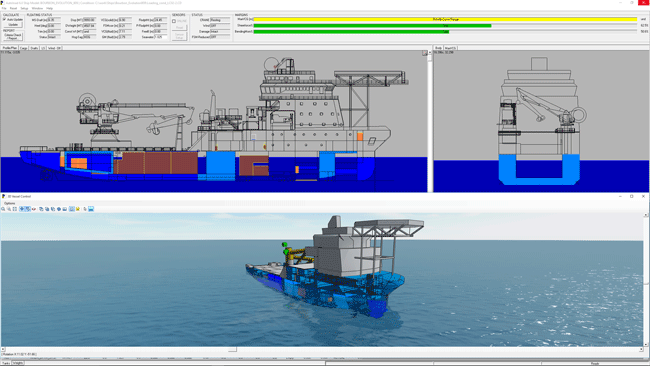Select the Tanks tab at the bottom
This screenshot has height=366, width=650.
pyautogui.click(x=6, y=363)
